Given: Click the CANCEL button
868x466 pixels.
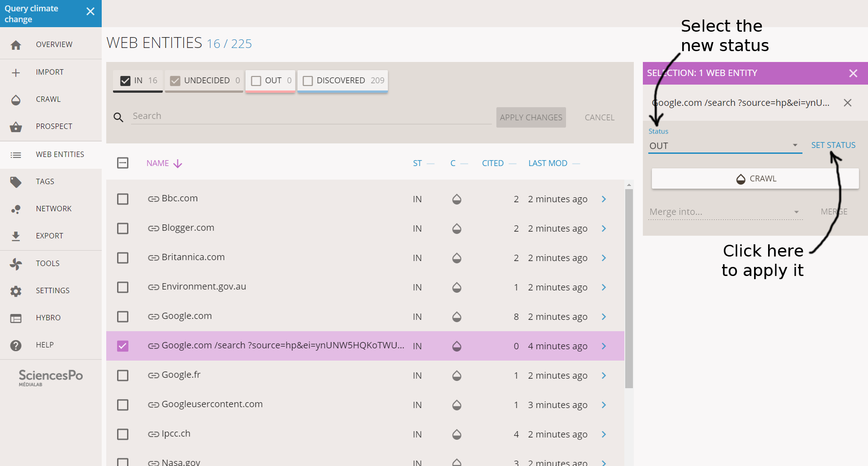Looking at the screenshot, I should coord(599,118).
